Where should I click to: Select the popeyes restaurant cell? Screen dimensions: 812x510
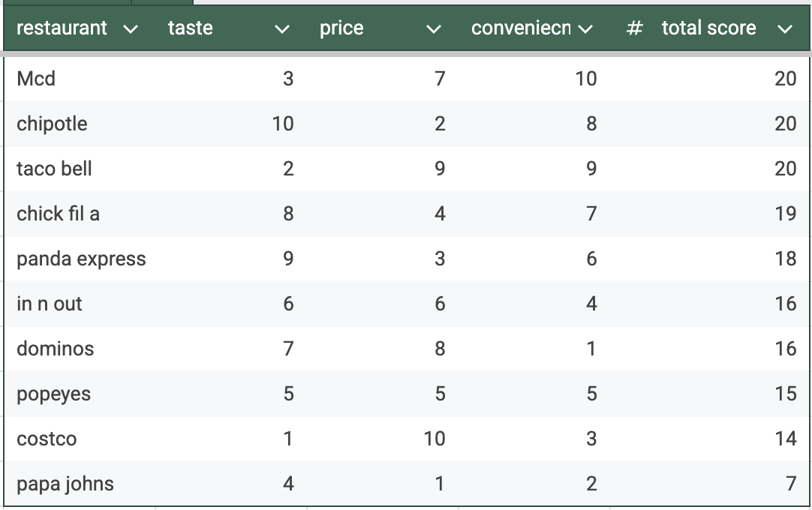click(53, 394)
